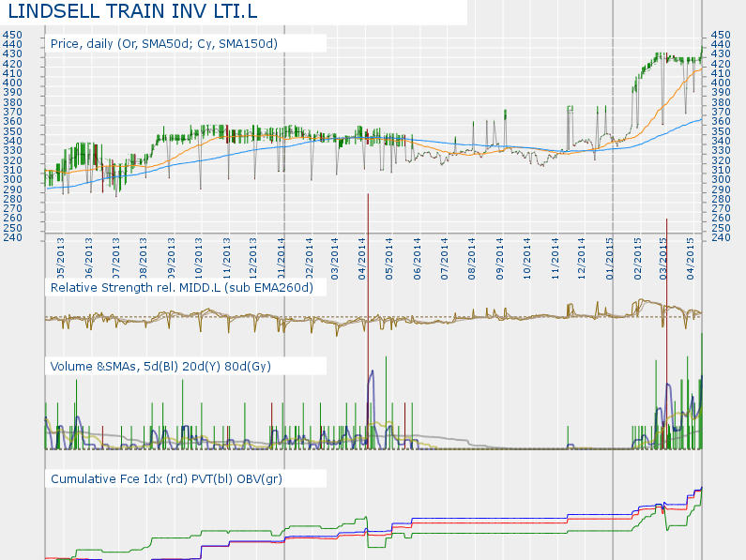Click the 440 value on right price axis
Screen dimensions: 746x560
coord(721,44)
